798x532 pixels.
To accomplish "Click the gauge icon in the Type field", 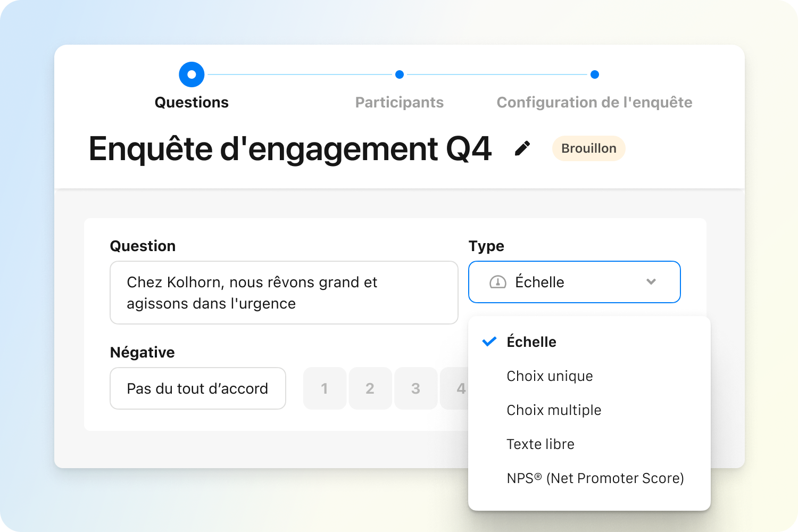I will (x=497, y=282).
